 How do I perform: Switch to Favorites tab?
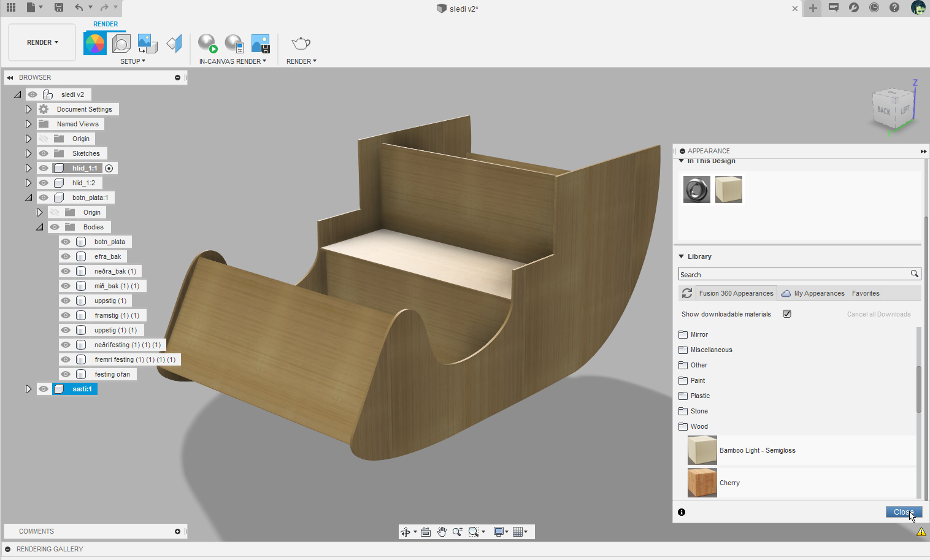(x=866, y=293)
